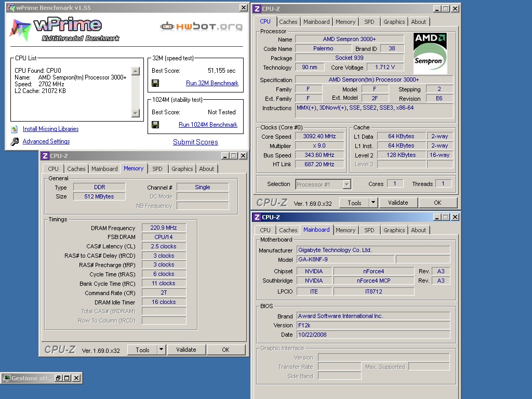Click the 51,155 sec best score
Screen dimensions: 532x399
point(221,71)
